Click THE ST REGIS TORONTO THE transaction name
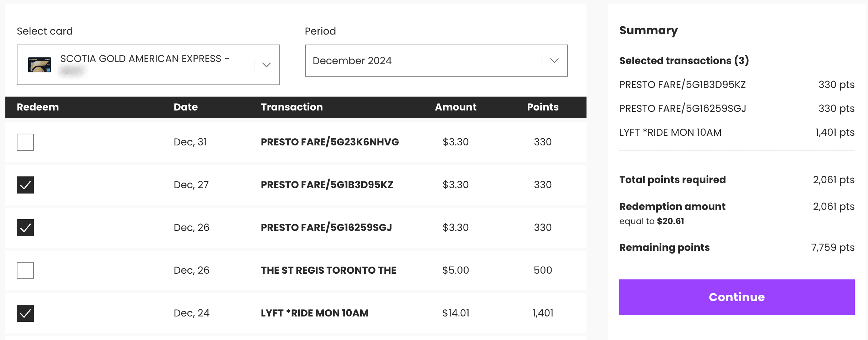The height and width of the screenshot is (340, 868). pyautogui.click(x=328, y=270)
